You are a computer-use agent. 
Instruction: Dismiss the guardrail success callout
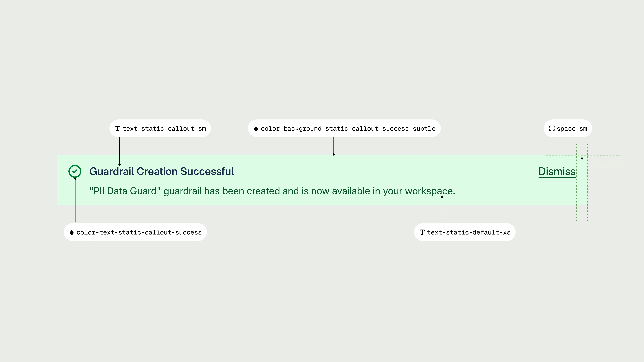[x=557, y=172]
